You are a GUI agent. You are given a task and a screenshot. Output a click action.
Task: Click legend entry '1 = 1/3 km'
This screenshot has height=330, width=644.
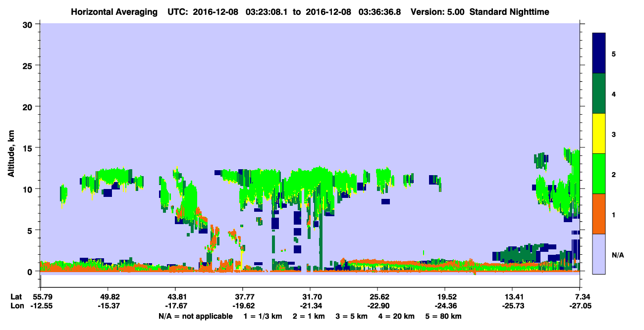pyautogui.click(x=262, y=316)
